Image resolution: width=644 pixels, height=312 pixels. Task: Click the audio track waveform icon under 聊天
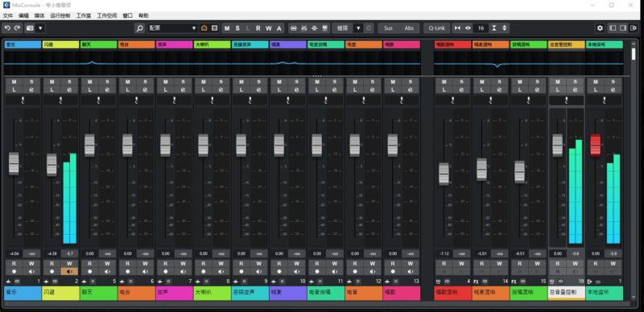pos(85,281)
